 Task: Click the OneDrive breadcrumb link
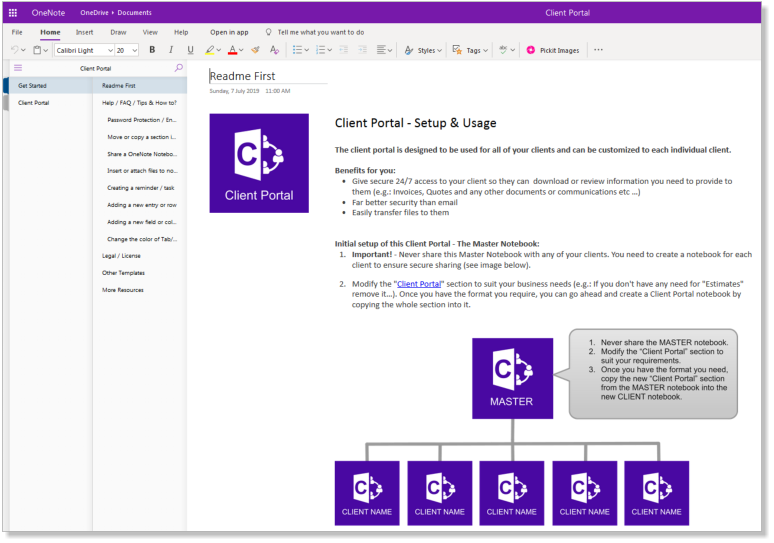pyautogui.click(x=94, y=13)
